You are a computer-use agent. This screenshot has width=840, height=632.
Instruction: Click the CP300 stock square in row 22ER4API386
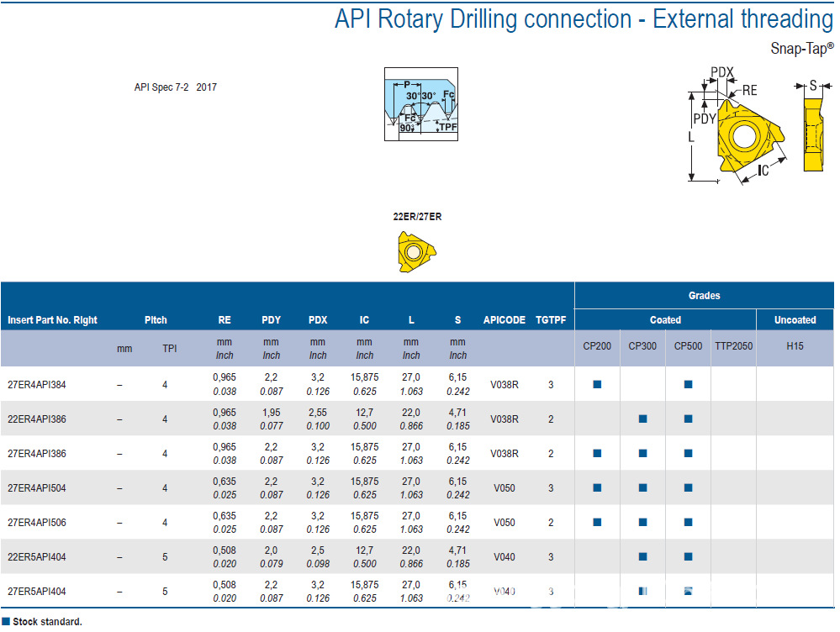[643, 419]
